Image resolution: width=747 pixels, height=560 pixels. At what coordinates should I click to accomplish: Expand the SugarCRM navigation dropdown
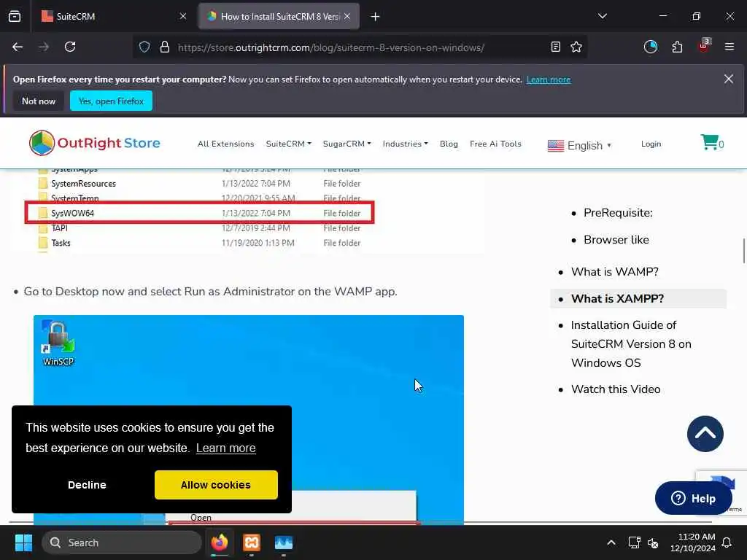click(347, 144)
